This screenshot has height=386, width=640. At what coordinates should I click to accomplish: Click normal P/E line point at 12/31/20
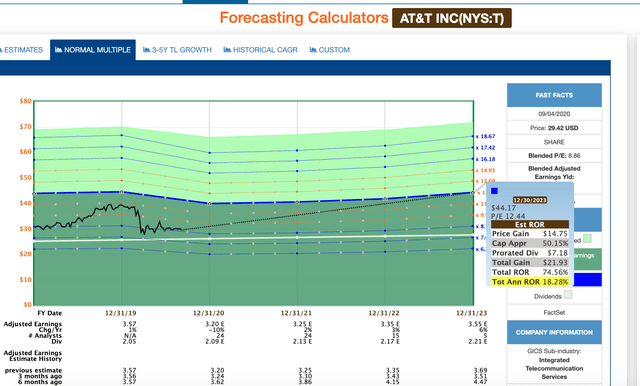tap(209, 203)
